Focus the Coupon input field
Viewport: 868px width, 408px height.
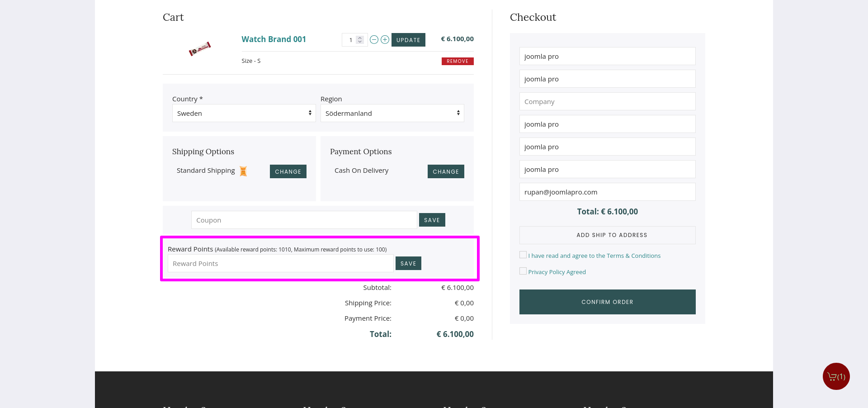point(304,220)
